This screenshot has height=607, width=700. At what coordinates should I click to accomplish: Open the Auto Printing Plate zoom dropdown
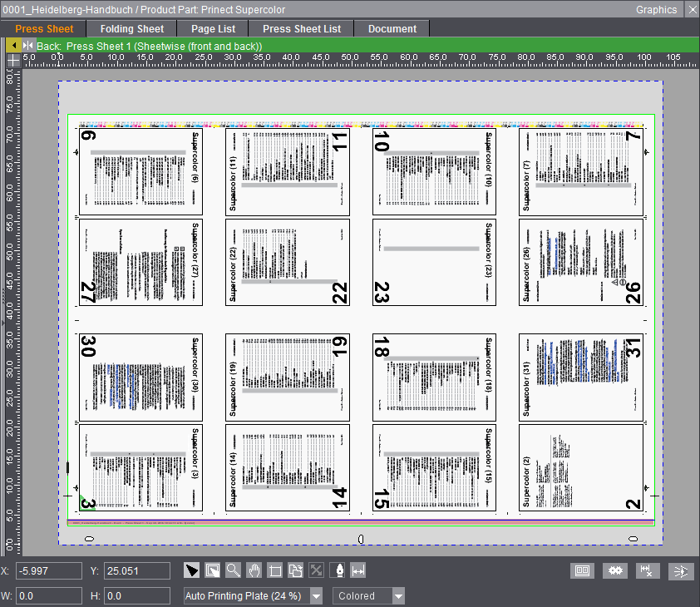tap(315, 596)
